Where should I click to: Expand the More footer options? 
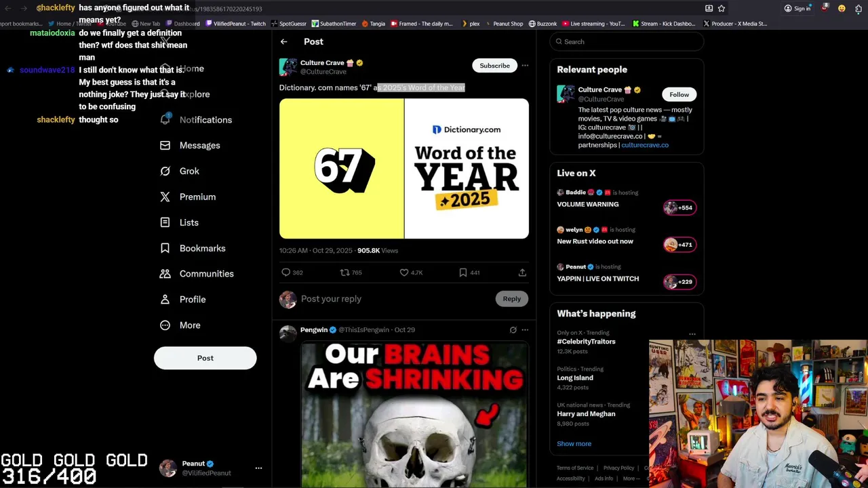pyautogui.click(x=631, y=479)
